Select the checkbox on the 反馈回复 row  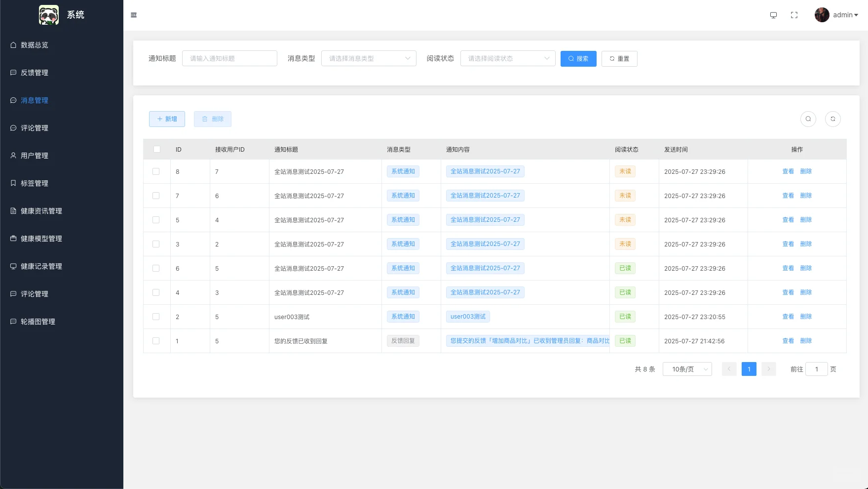(156, 340)
